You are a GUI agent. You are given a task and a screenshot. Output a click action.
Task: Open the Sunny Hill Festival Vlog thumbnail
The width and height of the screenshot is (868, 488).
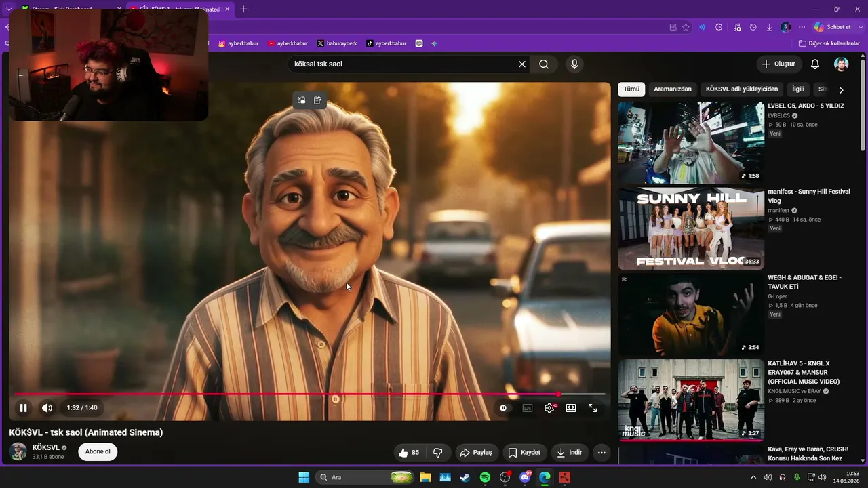(x=691, y=228)
